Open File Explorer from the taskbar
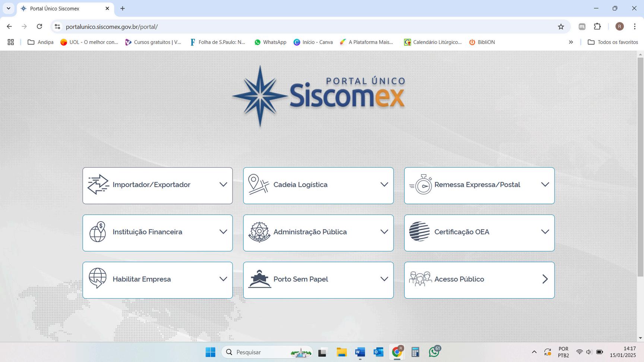This screenshot has height=362, width=644. pyautogui.click(x=341, y=352)
